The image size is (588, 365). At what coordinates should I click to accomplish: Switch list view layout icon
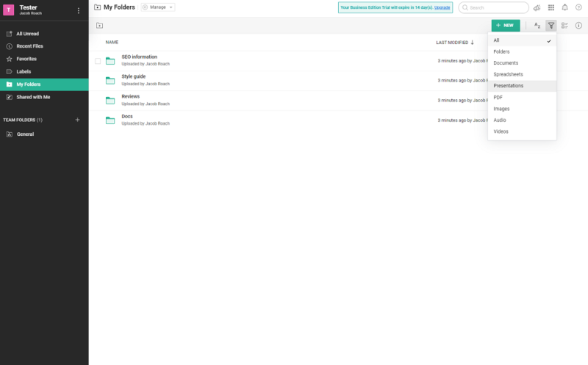click(564, 26)
